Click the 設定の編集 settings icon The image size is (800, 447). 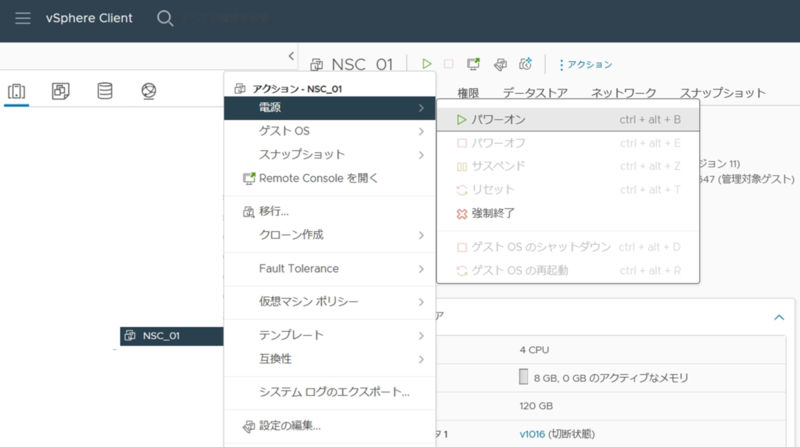coord(248,426)
